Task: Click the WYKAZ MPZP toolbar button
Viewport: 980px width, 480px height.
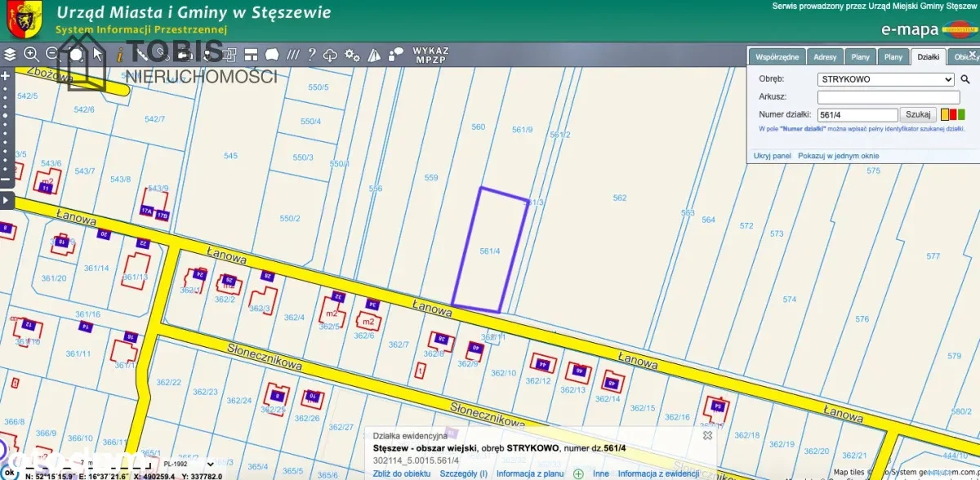Action: (x=430, y=55)
